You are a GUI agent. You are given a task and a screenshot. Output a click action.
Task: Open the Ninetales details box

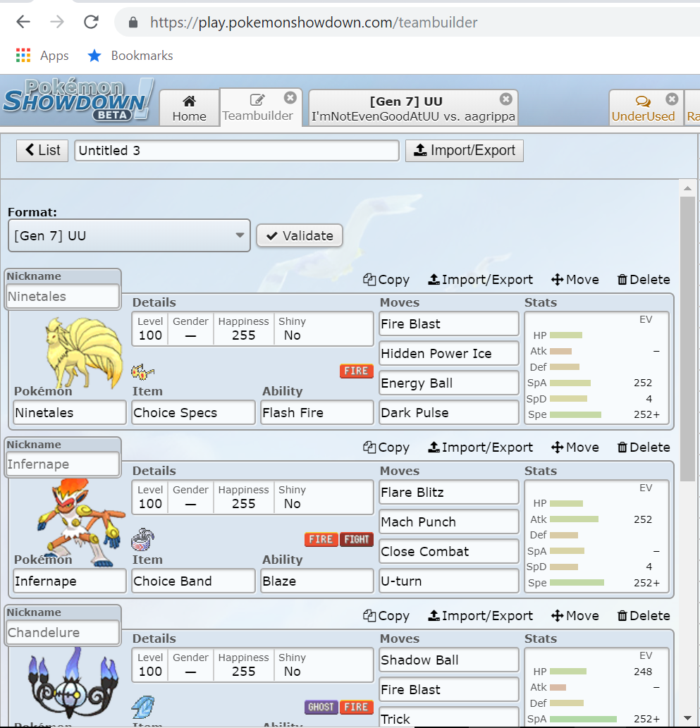(x=252, y=328)
